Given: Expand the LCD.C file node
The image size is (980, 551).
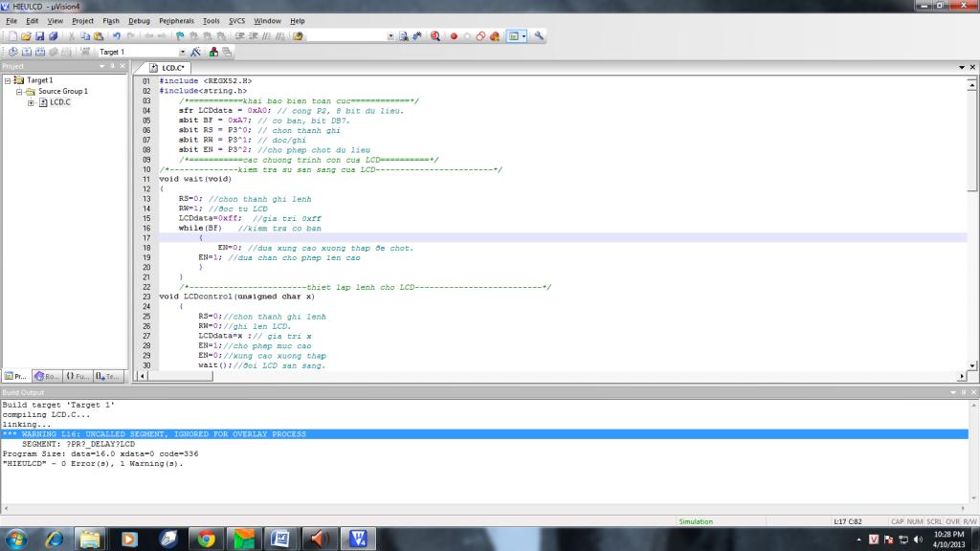Looking at the screenshot, I should click(31, 102).
